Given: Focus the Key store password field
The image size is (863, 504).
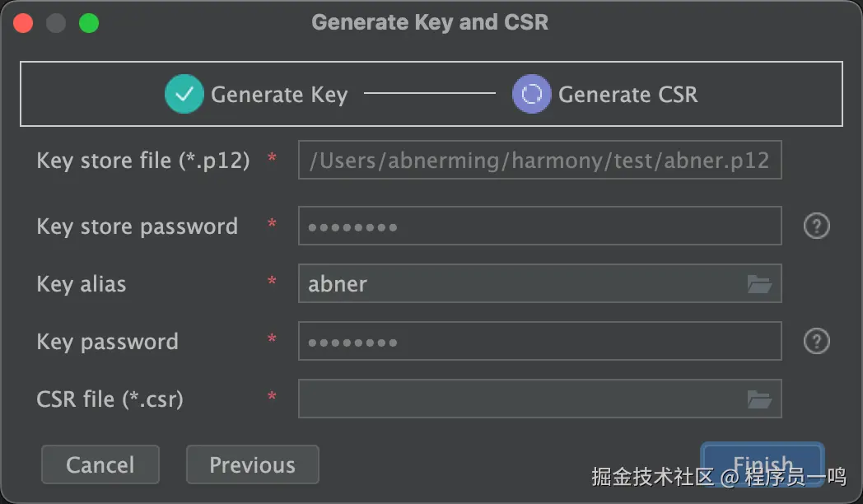Looking at the screenshot, I should coord(539,226).
